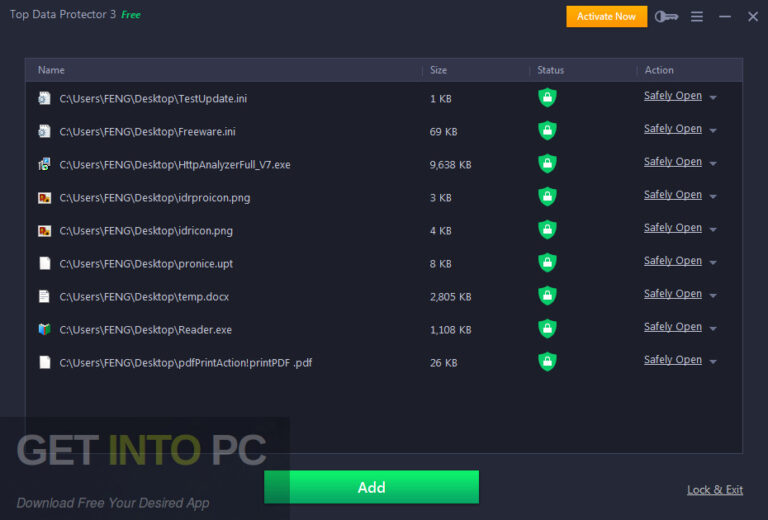Viewport: 768px width, 520px height.
Task: Click Safely Open for temp.docx
Action: [672, 294]
